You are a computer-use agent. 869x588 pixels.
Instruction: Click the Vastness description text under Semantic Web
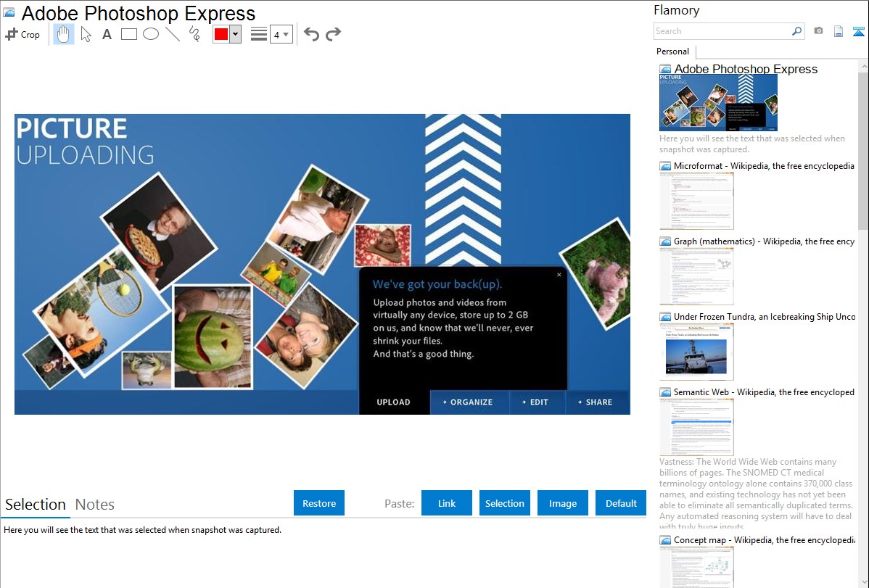click(x=756, y=494)
